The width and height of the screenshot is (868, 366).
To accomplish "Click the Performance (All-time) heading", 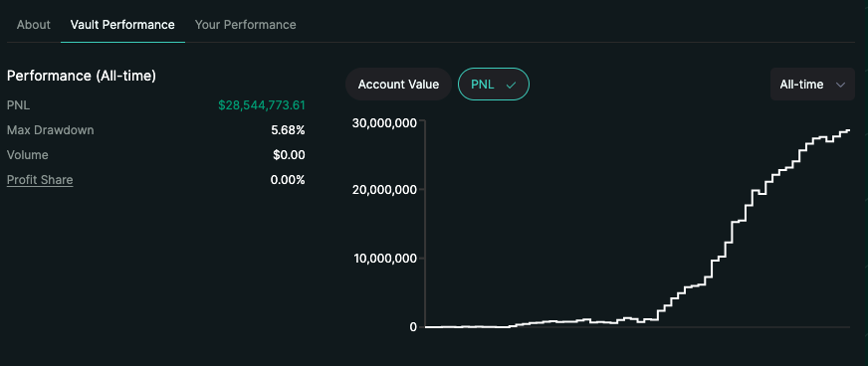I will [82, 76].
